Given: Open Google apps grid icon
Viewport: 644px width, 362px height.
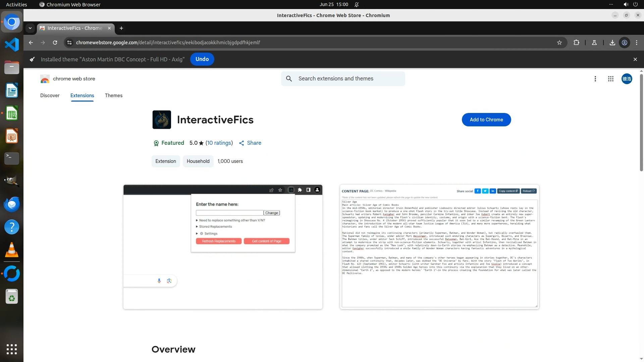Looking at the screenshot, I should [610, 79].
